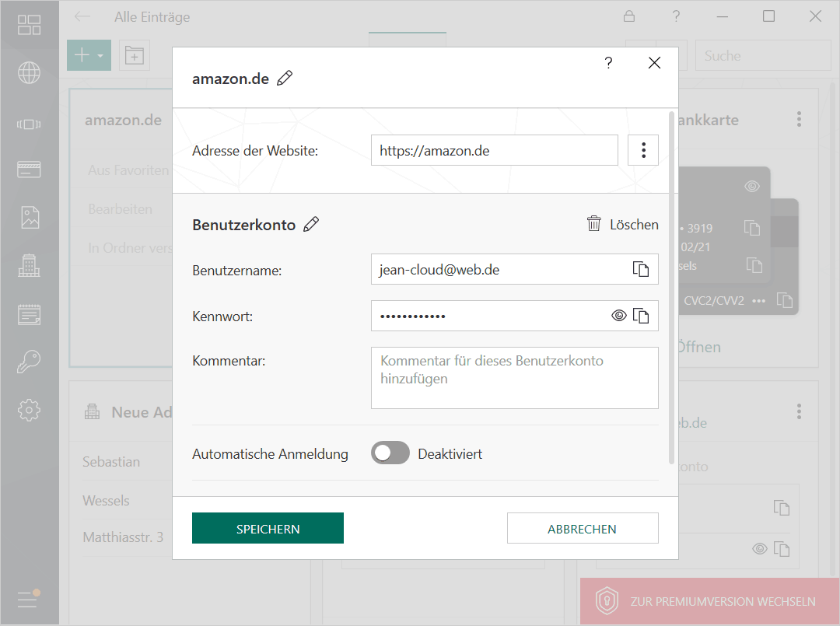Edit the Benutzerkonto name with pencil icon
The image size is (840, 626).
(310, 225)
